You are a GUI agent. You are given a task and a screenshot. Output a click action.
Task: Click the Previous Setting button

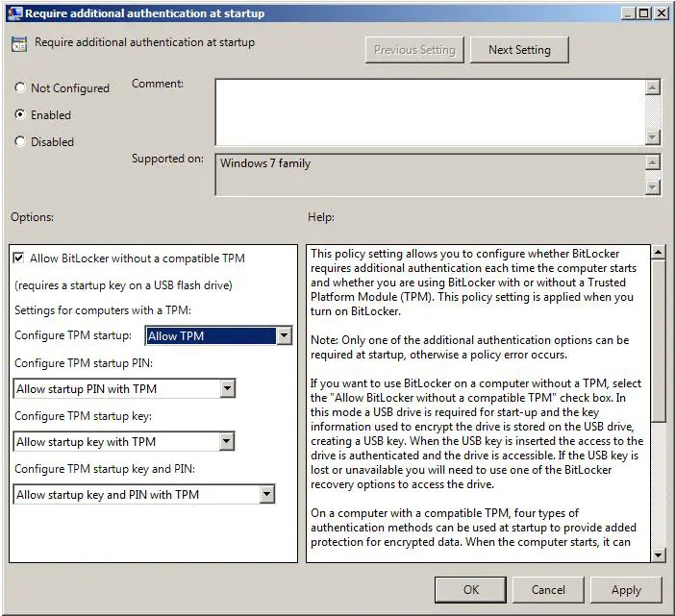(x=415, y=50)
